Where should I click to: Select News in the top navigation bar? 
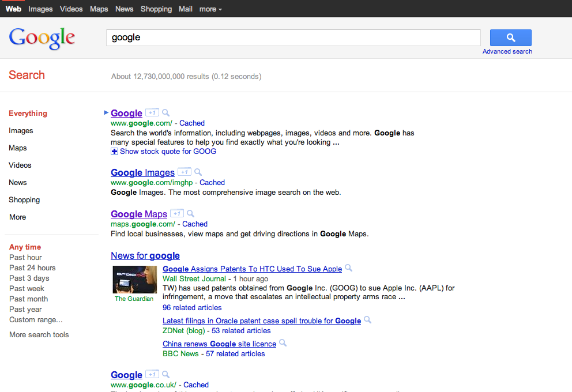[x=125, y=9]
